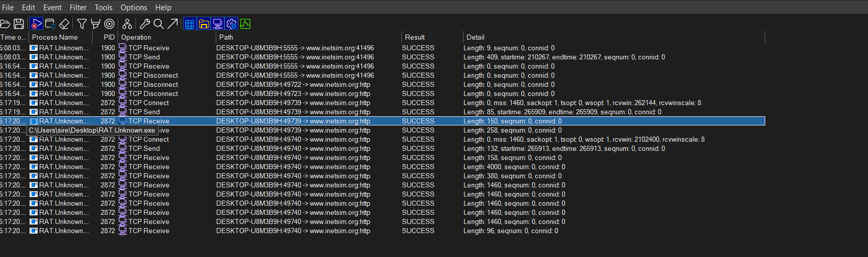Toggle Show Profiling Events graph icon
The width and height of the screenshot is (868, 257).
(245, 24)
